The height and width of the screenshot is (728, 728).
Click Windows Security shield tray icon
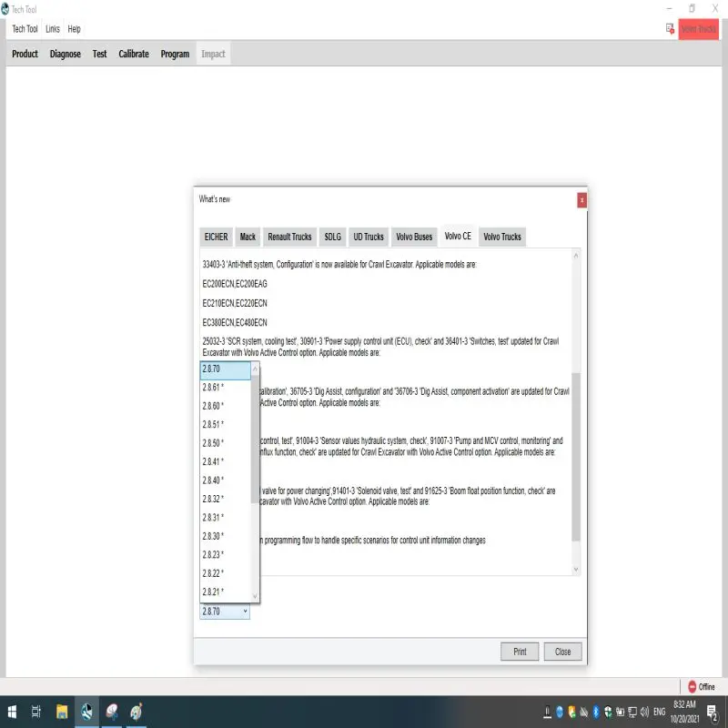(571, 712)
